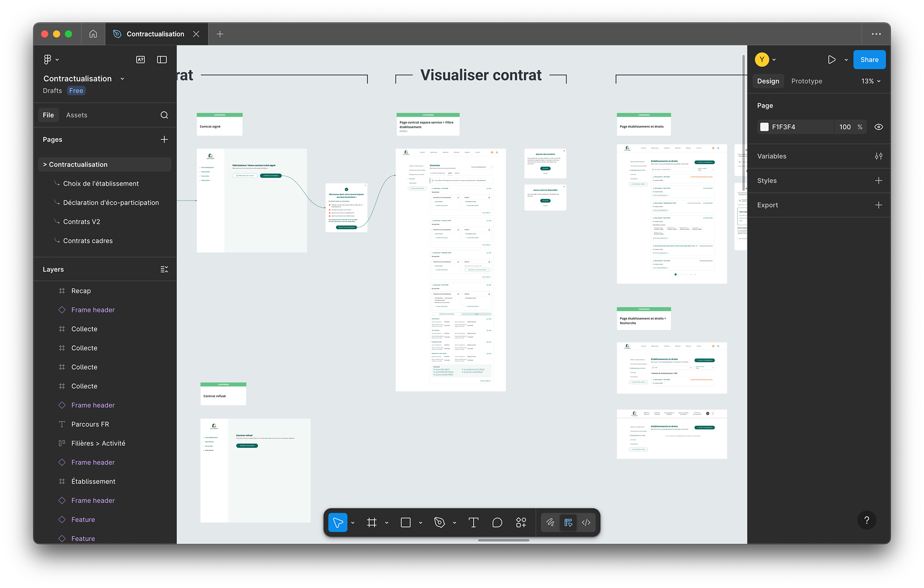924x588 pixels.
Task: Click the Present play button
Action: (x=832, y=60)
